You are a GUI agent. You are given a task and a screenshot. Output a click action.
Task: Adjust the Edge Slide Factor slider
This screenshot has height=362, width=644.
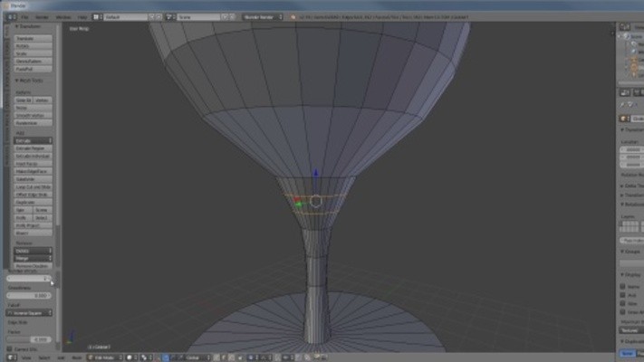coord(29,339)
